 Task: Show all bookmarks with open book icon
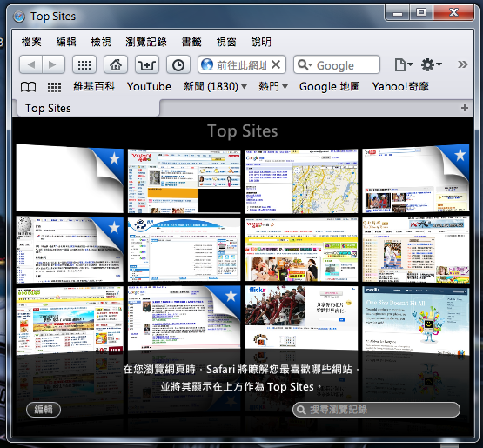[x=28, y=87]
